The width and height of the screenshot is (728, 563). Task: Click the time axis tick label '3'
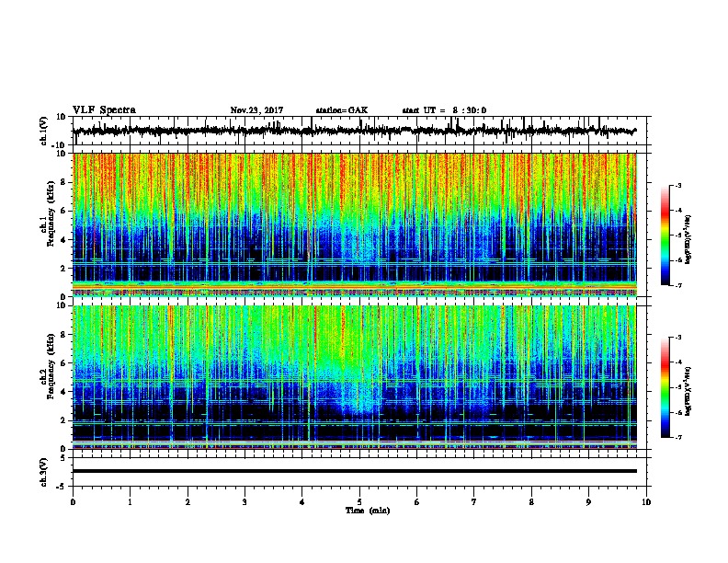(x=245, y=502)
